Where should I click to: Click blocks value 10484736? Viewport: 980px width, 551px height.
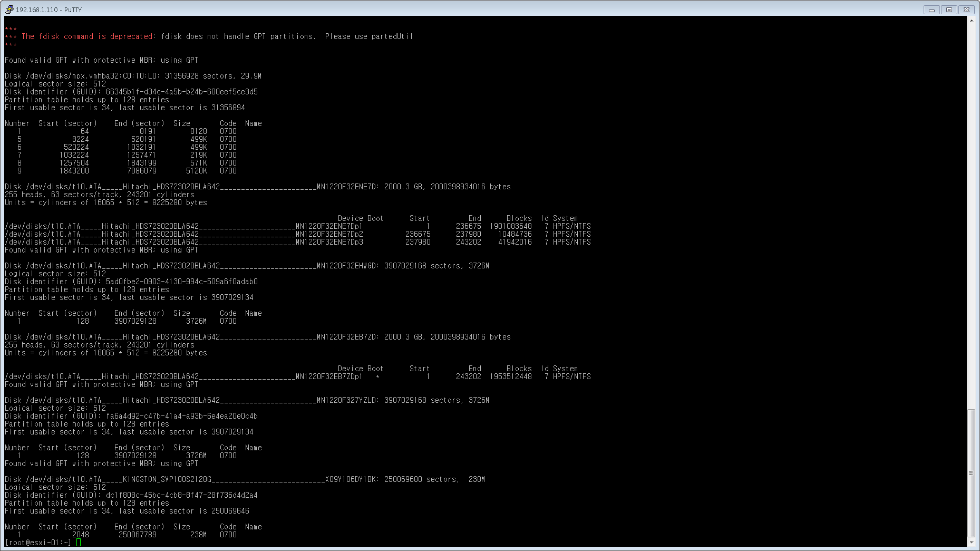[515, 234]
